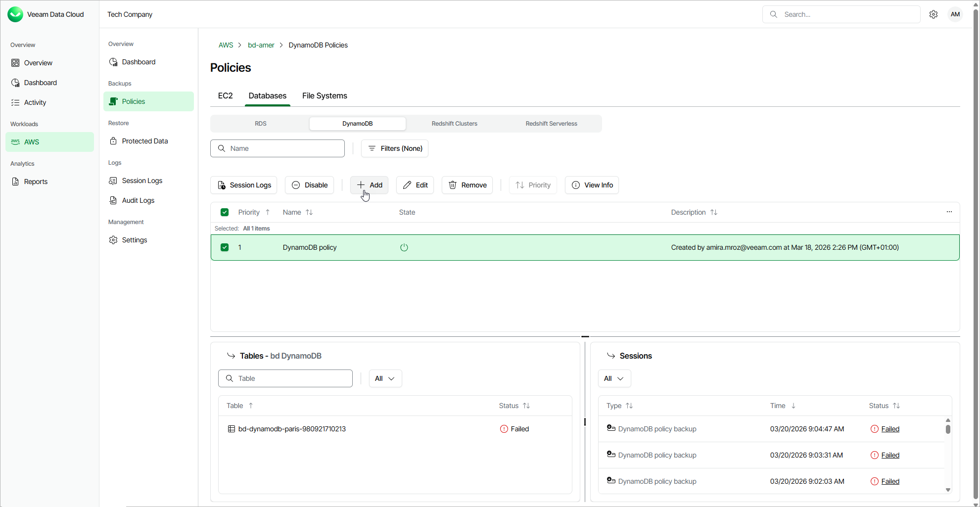
Task: Click the arrow icon next to Sessions heading
Action: [611, 356]
